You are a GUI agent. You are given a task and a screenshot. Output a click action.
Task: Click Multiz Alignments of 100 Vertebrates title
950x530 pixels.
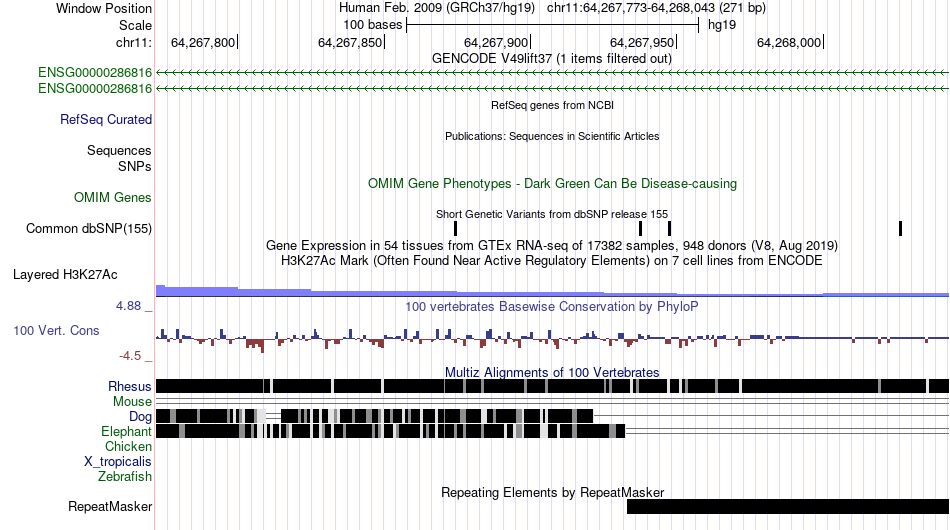(x=552, y=372)
